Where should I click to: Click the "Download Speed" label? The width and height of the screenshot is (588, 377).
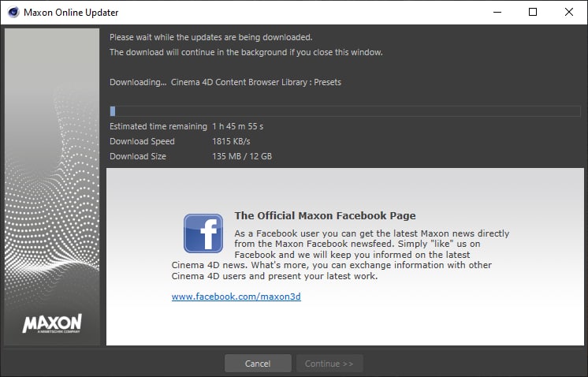pos(142,141)
